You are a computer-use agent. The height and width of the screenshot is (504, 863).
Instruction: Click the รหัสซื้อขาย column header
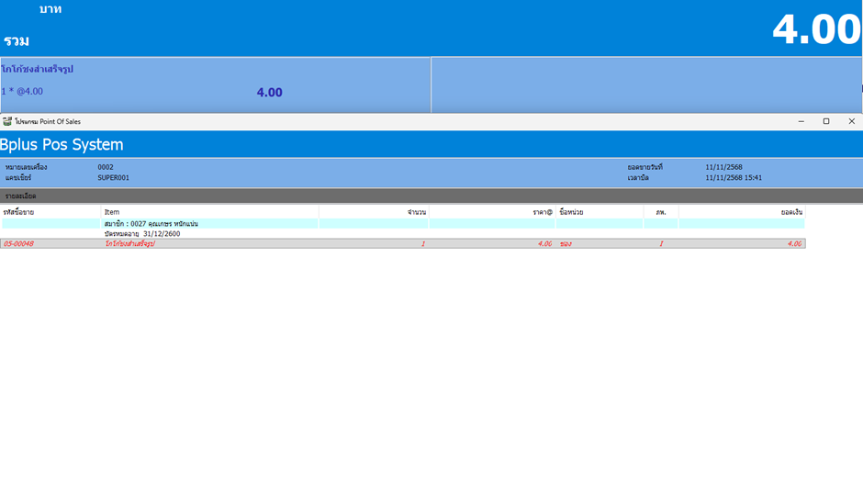click(x=18, y=212)
